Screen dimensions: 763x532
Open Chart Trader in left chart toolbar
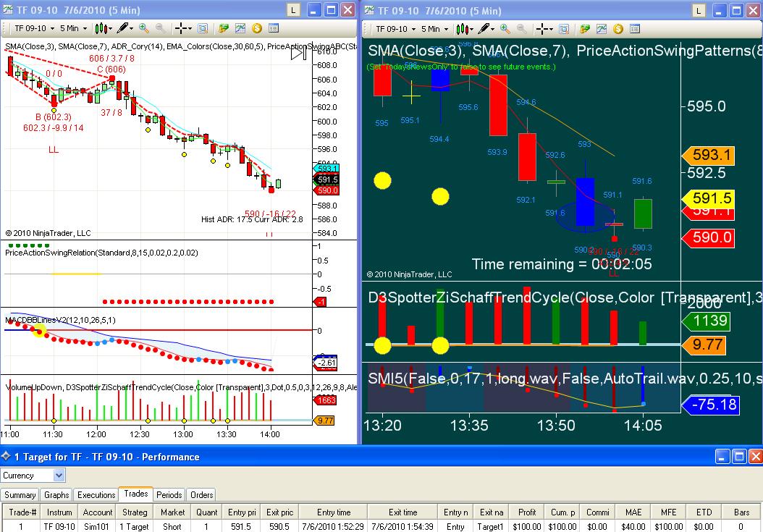click(x=224, y=28)
